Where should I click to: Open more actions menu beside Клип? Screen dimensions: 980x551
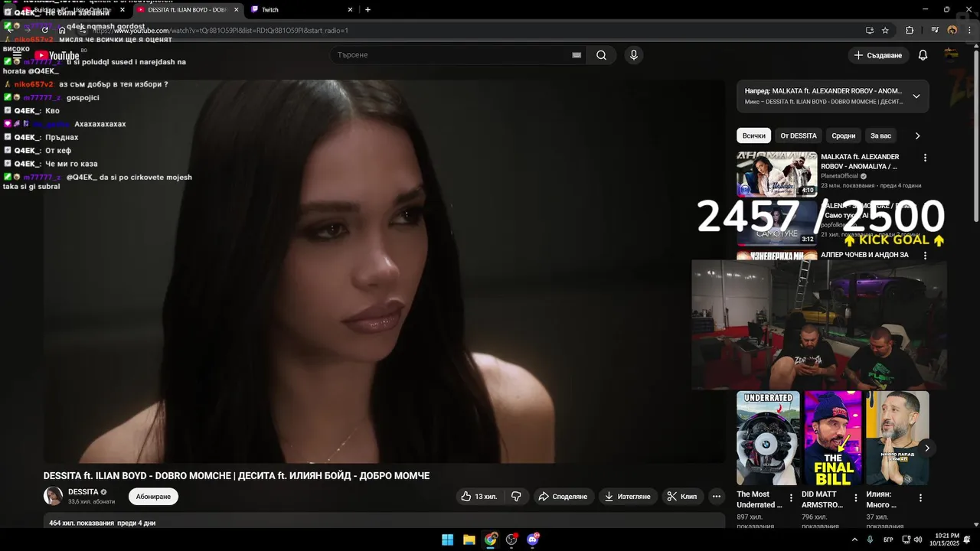pos(717,497)
